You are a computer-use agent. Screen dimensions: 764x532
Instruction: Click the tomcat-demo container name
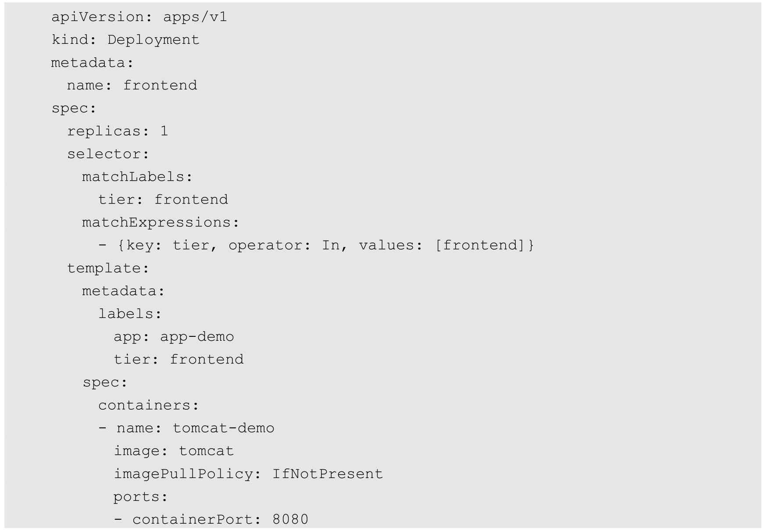point(223,428)
